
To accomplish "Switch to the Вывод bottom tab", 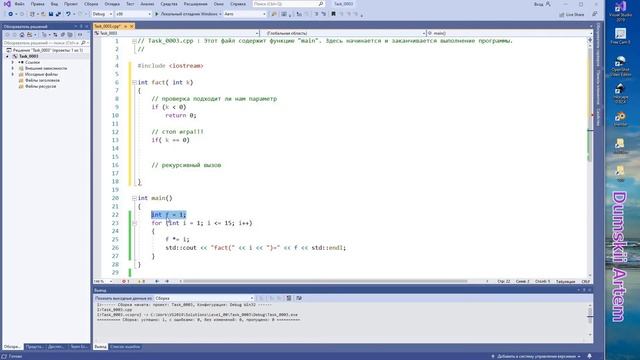I will pyautogui.click(x=100, y=347).
